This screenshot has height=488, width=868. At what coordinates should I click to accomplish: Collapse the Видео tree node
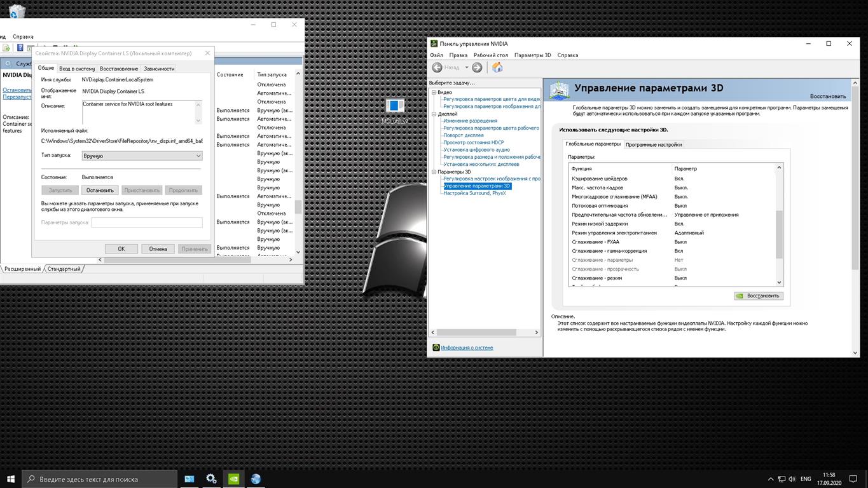434,93
